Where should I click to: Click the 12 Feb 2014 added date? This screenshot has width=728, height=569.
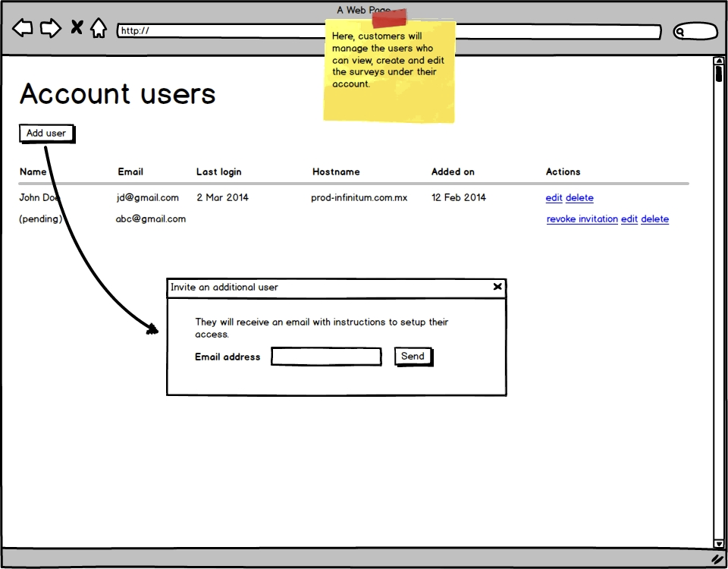coord(459,198)
